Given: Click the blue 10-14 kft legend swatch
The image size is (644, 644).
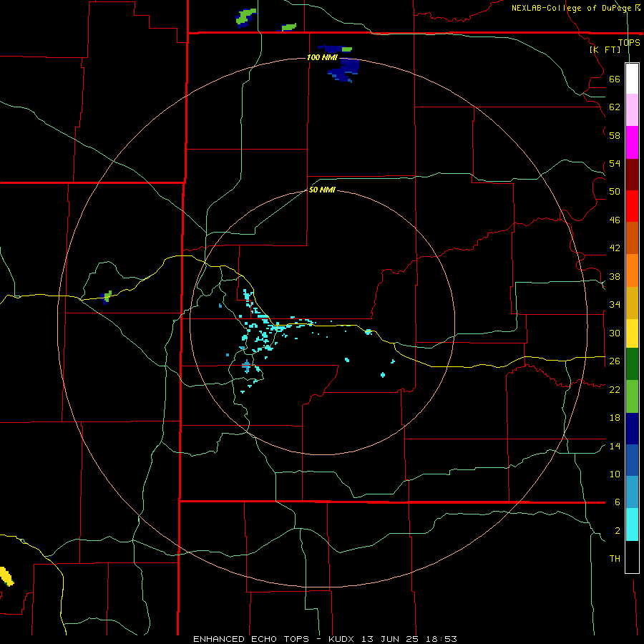Looking at the screenshot, I should coord(632,460).
